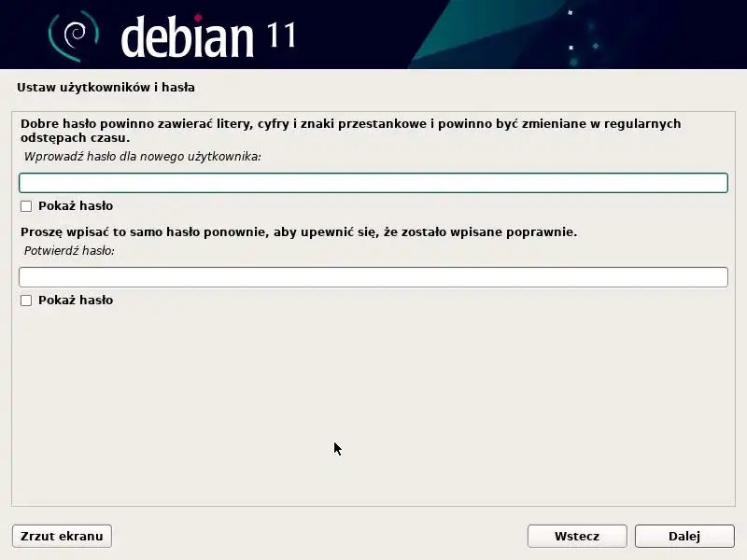The image size is (747, 560).
Task: Take a screenshot with Zrzut ekranu button
Action: click(62, 536)
